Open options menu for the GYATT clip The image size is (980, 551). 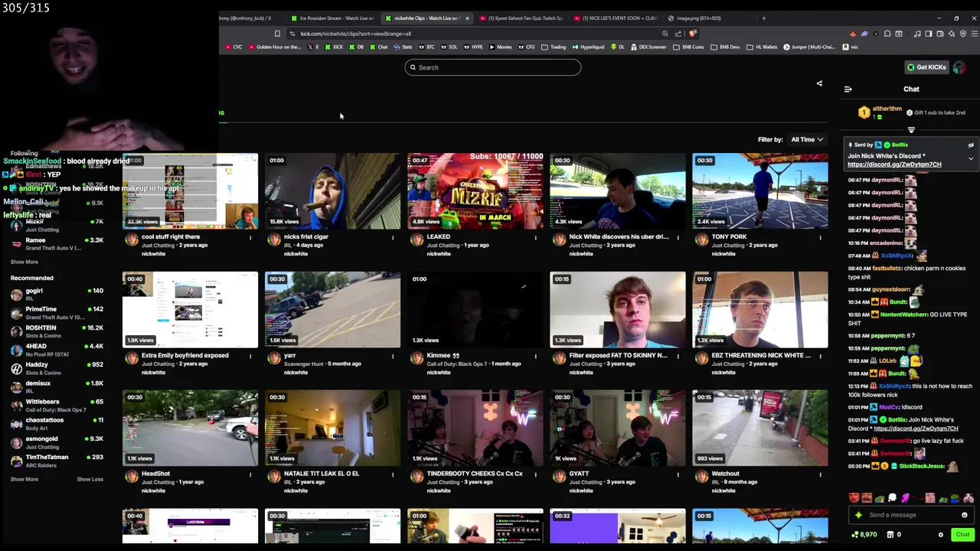678,474
